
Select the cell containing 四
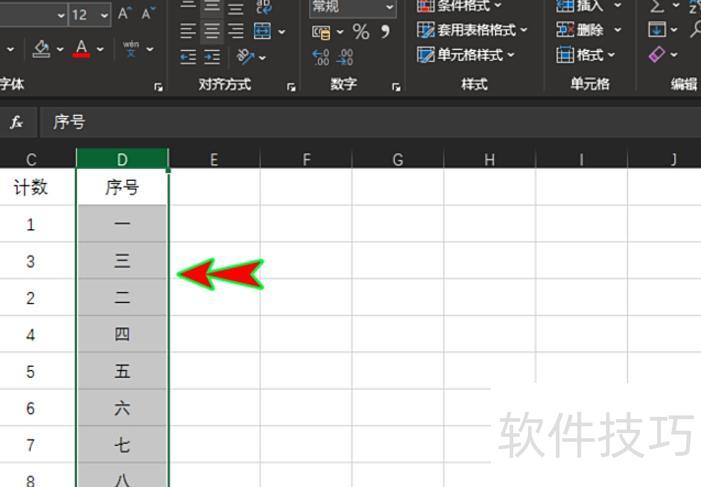122,334
